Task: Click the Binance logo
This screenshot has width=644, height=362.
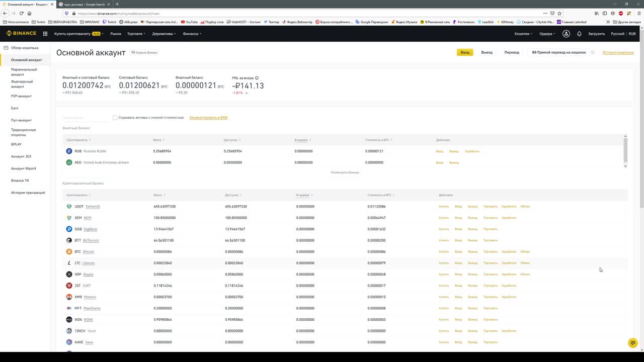Action: coord(21,34)
